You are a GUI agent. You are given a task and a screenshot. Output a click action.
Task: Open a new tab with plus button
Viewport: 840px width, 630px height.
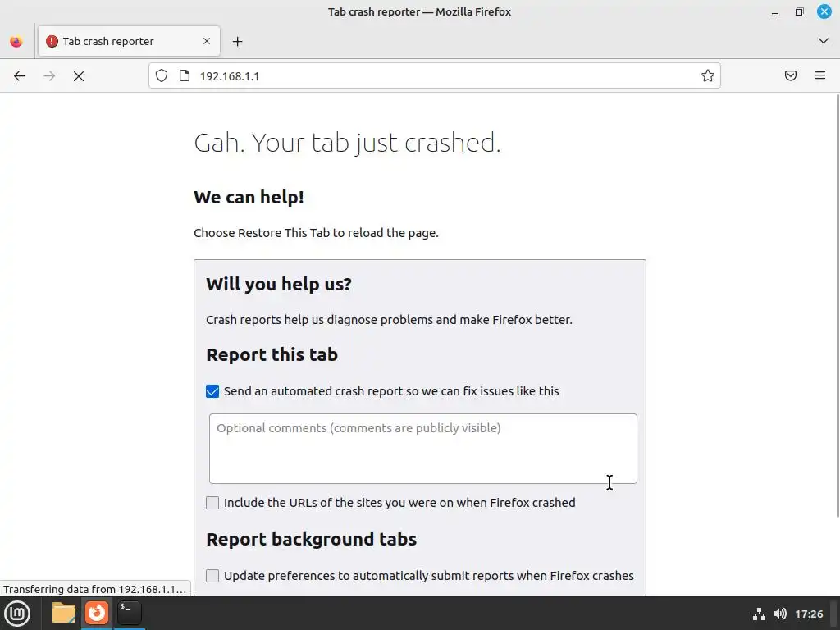[237, 41]
